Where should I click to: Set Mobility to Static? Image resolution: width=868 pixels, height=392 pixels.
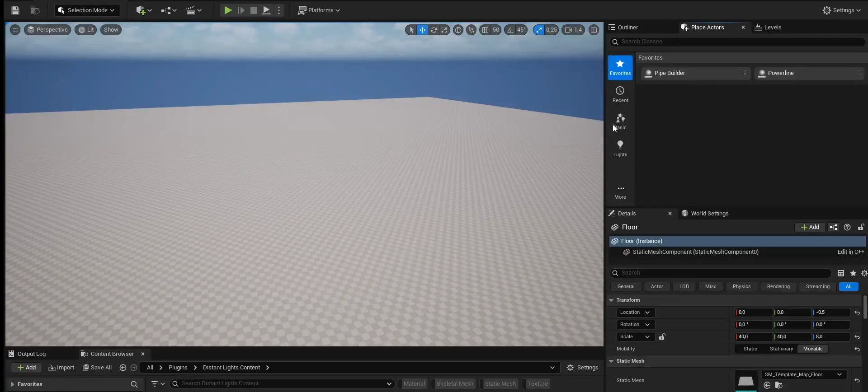click(x=750, y=349)
